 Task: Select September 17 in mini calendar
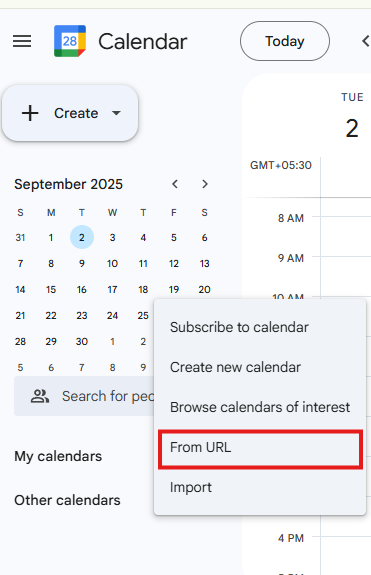(x=112, y=289)
